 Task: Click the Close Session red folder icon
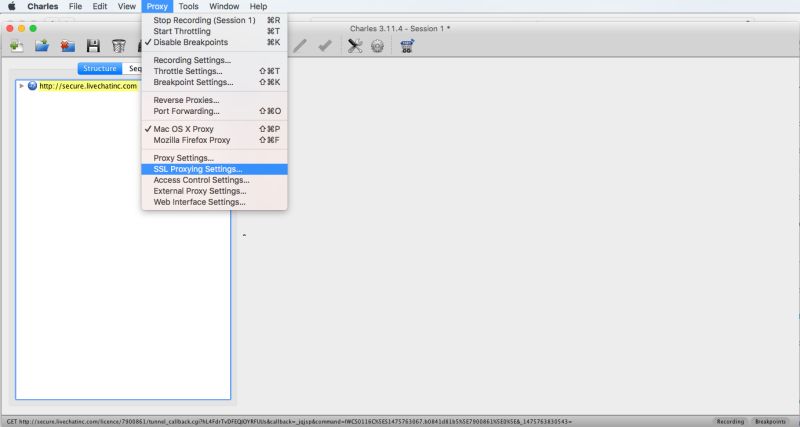(67, 46)
